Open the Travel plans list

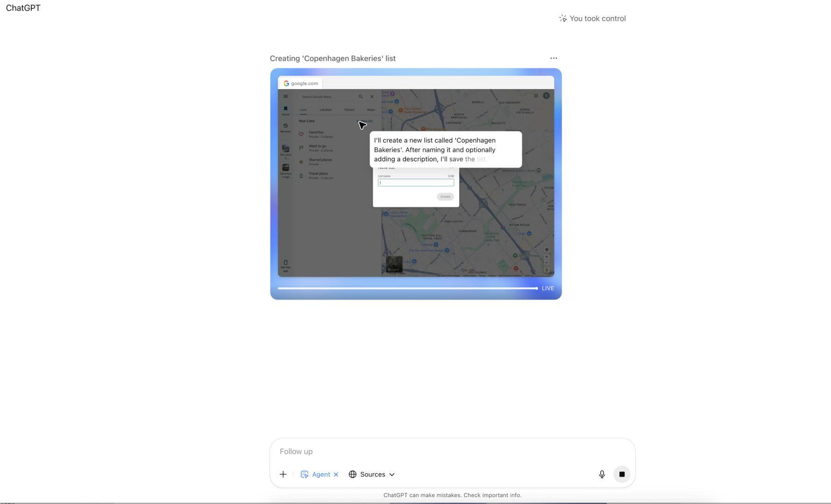pos(336,175)
